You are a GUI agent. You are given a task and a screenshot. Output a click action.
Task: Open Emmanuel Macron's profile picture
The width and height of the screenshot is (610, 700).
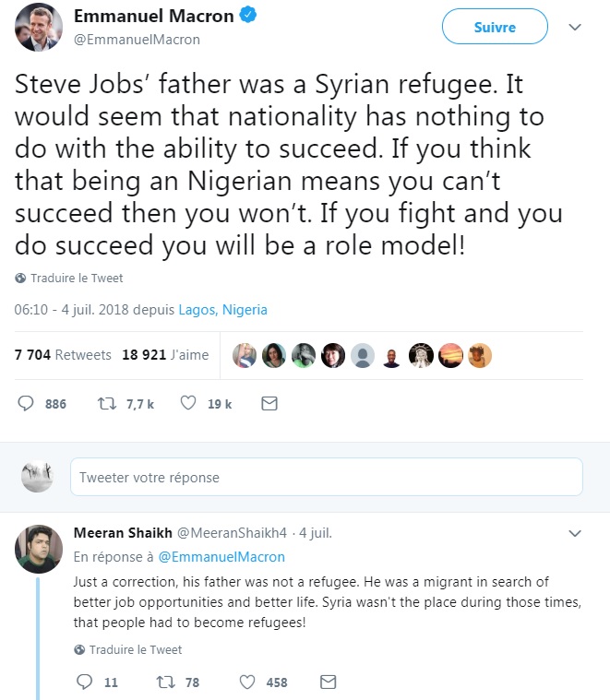[x=38, y=27]
